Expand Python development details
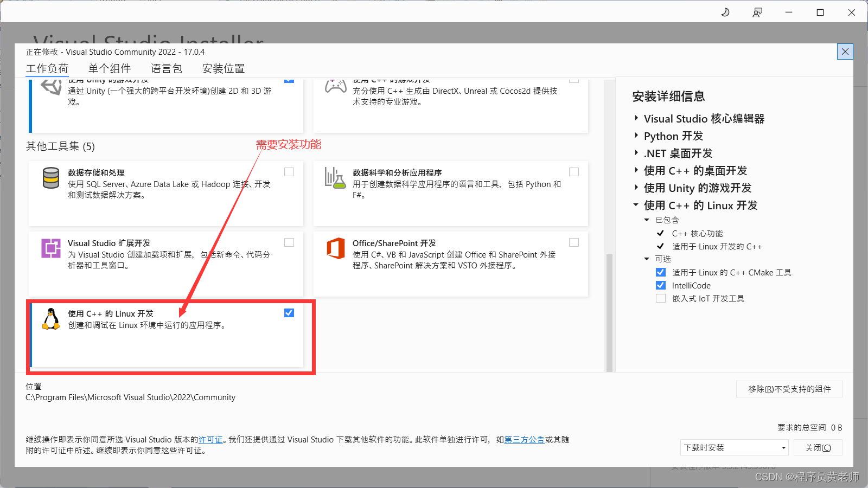Image resolution: width=868 pixels, height=488 pixels. click(636, 136)
